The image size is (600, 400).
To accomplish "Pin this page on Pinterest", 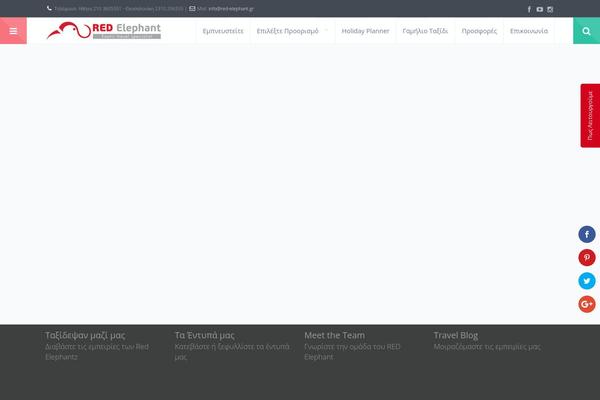I will 587,258.
